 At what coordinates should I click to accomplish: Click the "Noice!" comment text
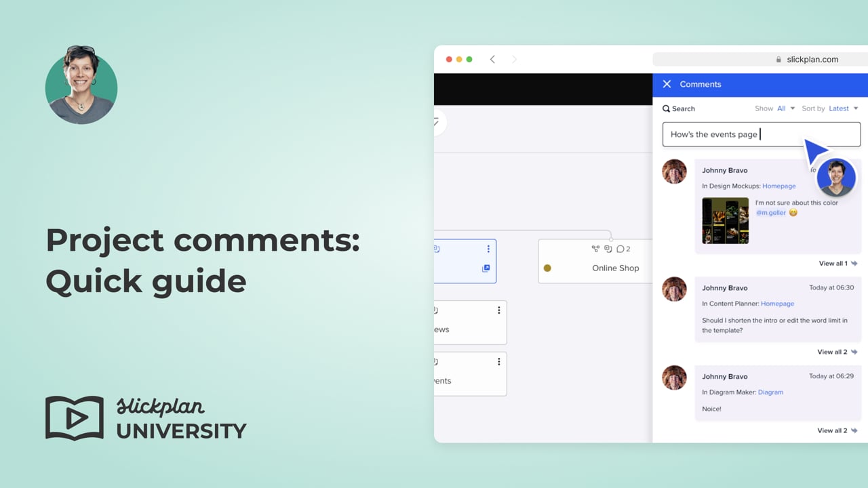click(711, 409)
